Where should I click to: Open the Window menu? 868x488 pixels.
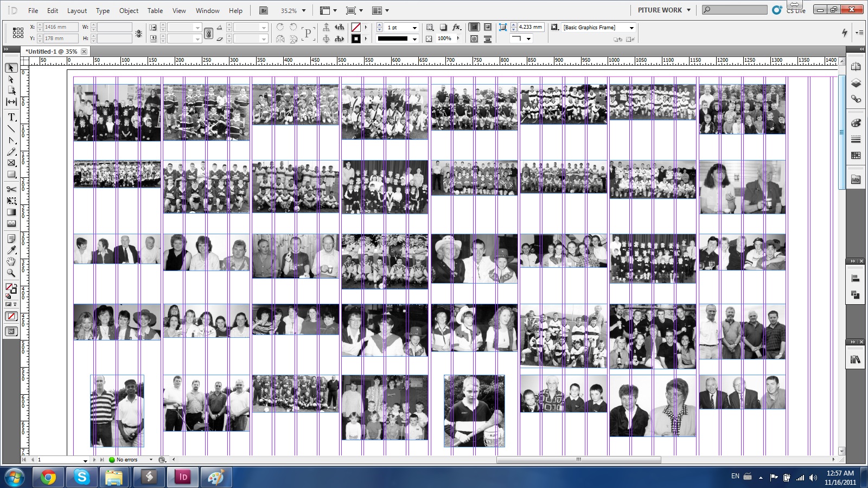pos(208,10)
